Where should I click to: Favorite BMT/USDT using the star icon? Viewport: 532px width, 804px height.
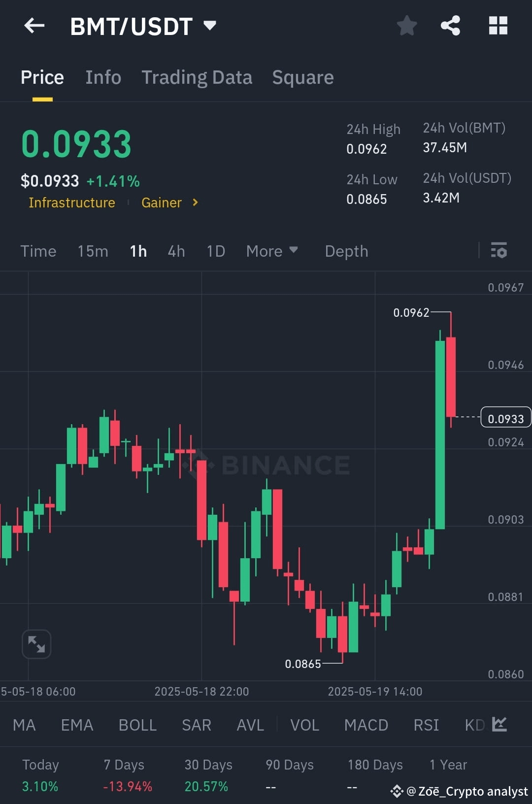[x=407, y=26]
